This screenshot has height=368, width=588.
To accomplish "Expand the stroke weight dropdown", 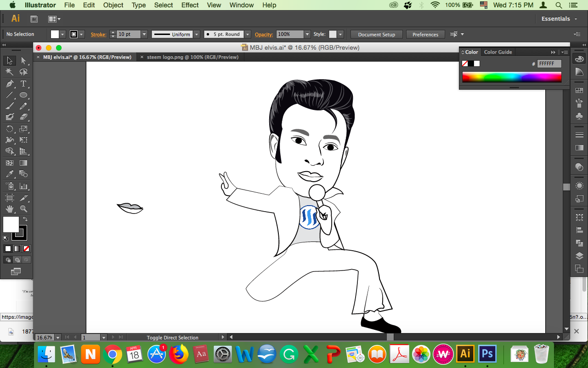I will [144, 34].
